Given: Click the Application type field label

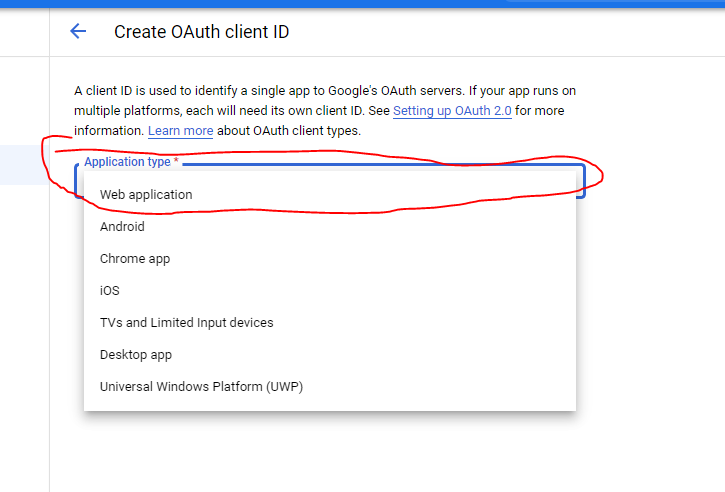Looking at the screenshot, I should click(x=127, y=162).
